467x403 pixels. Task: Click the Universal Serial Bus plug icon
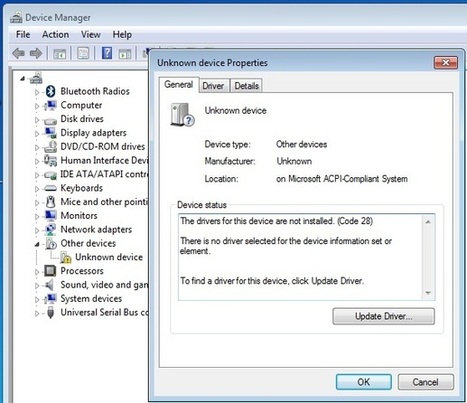50,312
